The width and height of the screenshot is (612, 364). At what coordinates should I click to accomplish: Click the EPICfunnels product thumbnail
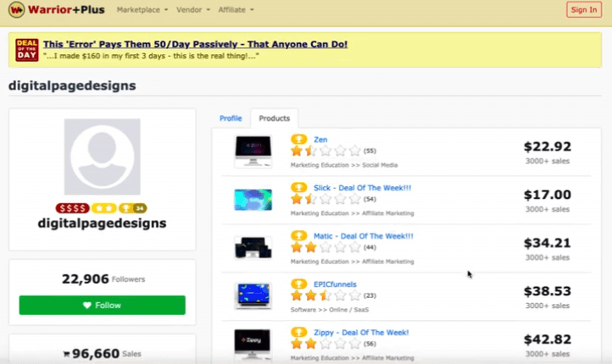[253, 295]
